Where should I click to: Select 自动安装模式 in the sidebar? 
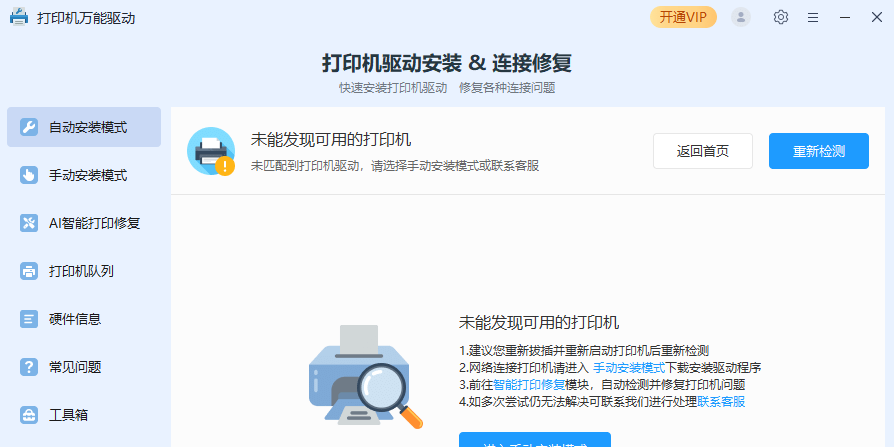tap(84, 127)
